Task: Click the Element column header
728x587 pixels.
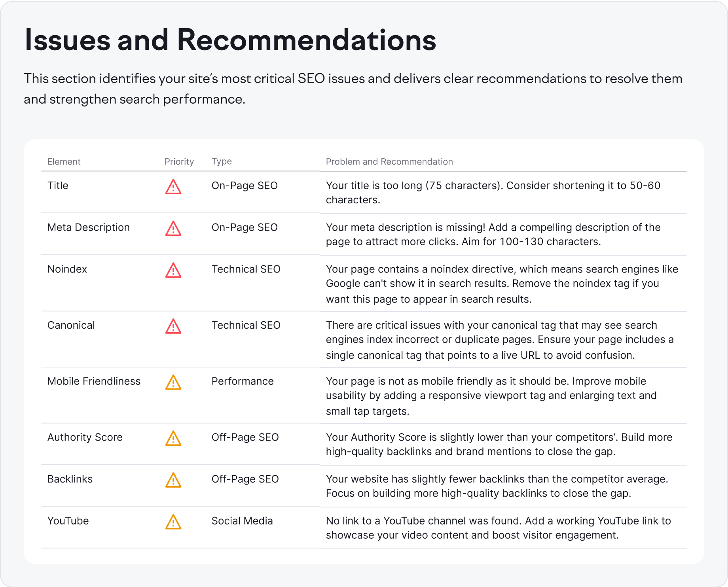Action: coord(64,161)
